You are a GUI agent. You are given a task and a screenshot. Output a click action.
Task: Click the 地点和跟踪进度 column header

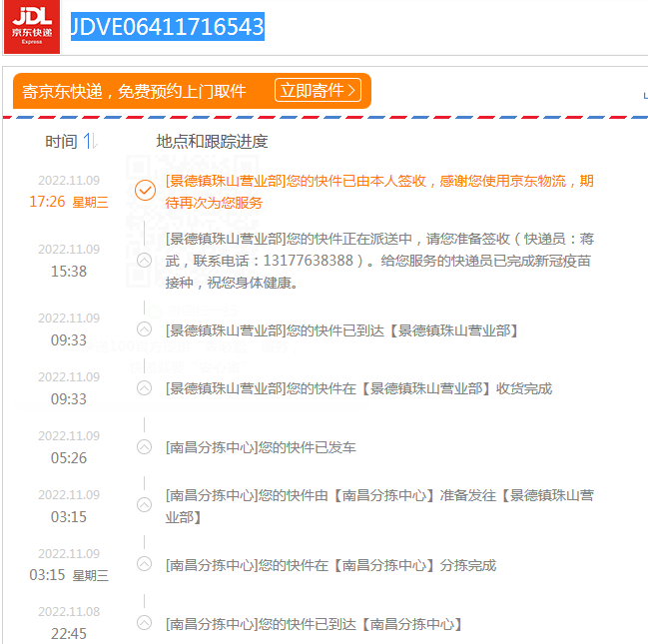[212, 142]
